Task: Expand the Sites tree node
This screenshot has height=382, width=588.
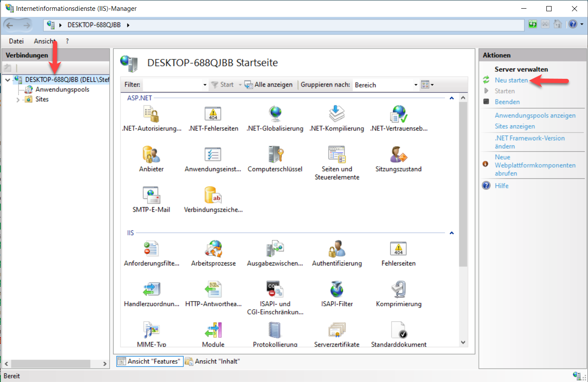Action: (x=18, y=100)
